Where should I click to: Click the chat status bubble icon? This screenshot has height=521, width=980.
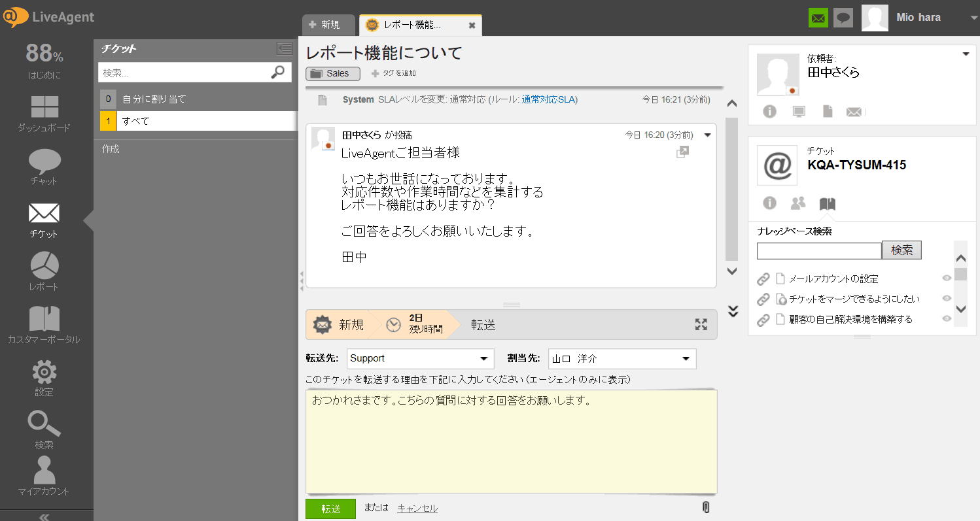click(x=843, y=18)
